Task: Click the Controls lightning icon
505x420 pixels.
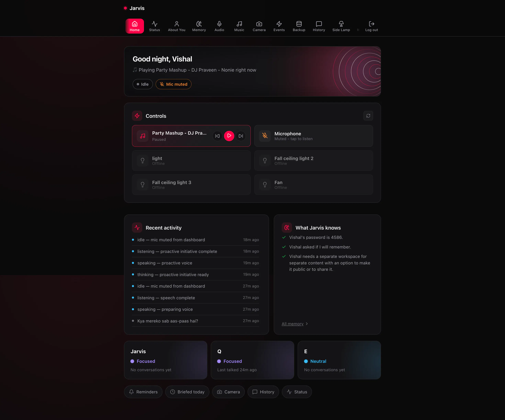Action: pyautogui.click(x=137, y=116)
